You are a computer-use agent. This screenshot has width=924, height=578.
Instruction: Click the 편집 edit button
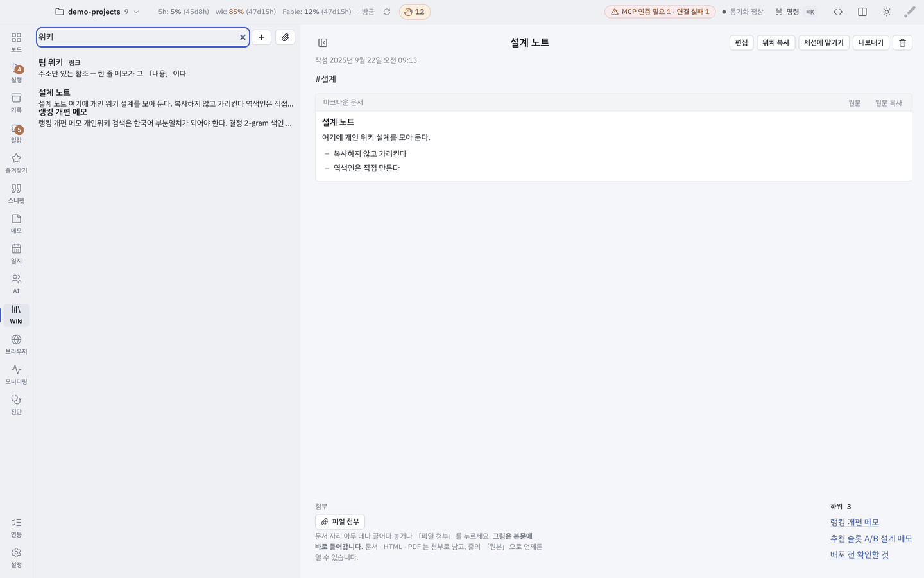tap(741, 42)
